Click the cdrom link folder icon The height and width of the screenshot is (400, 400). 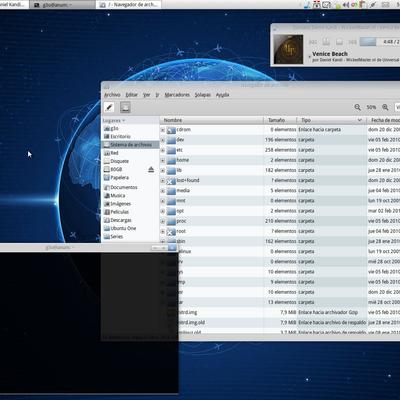coord(171,130)
